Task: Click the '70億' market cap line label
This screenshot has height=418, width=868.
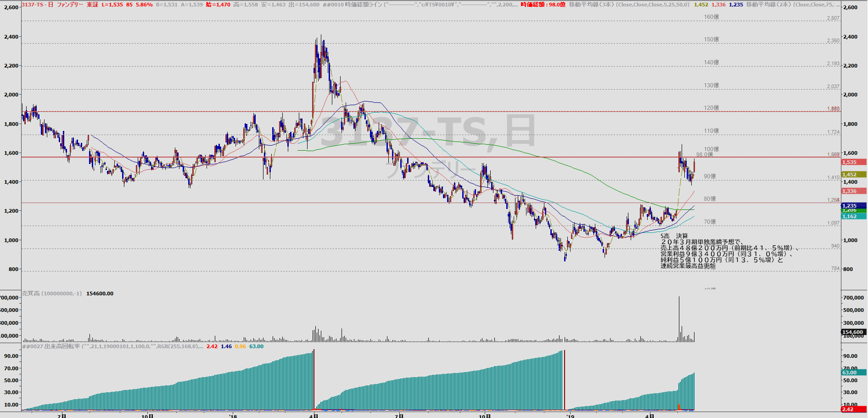Action: click(x=710, y=222)
